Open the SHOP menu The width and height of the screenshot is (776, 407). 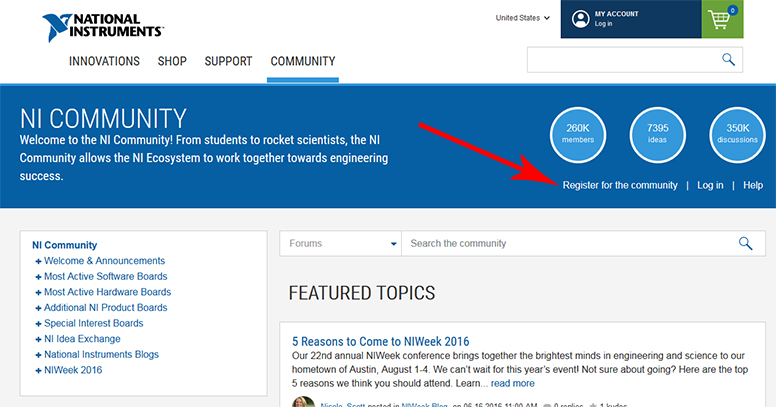click(x=172, y=61)
